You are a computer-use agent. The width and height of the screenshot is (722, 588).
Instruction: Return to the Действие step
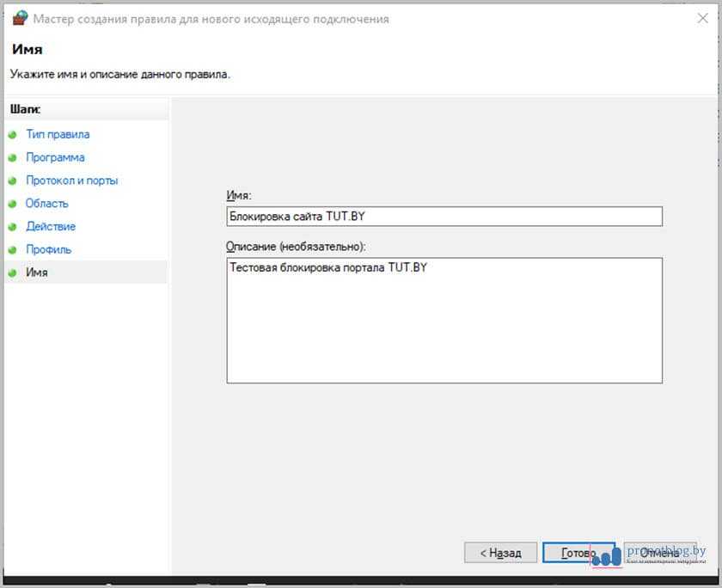[51, 227]
